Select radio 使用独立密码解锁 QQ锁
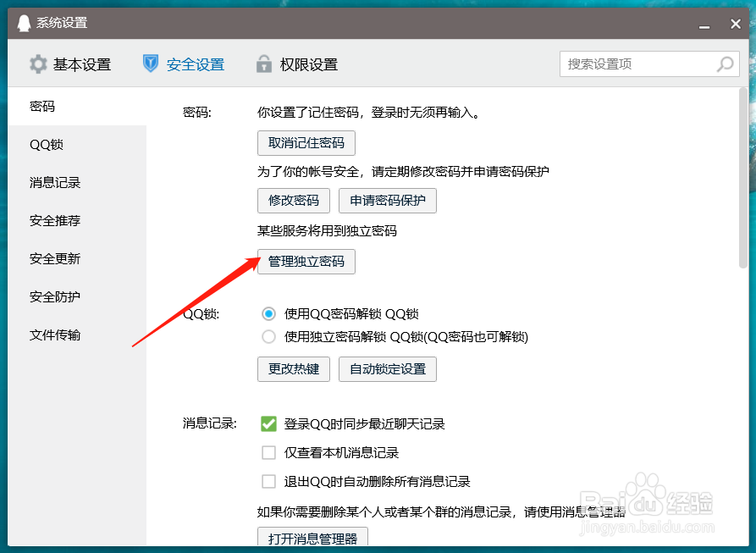The height and width of the screenshot is (553, 756). 268,336
